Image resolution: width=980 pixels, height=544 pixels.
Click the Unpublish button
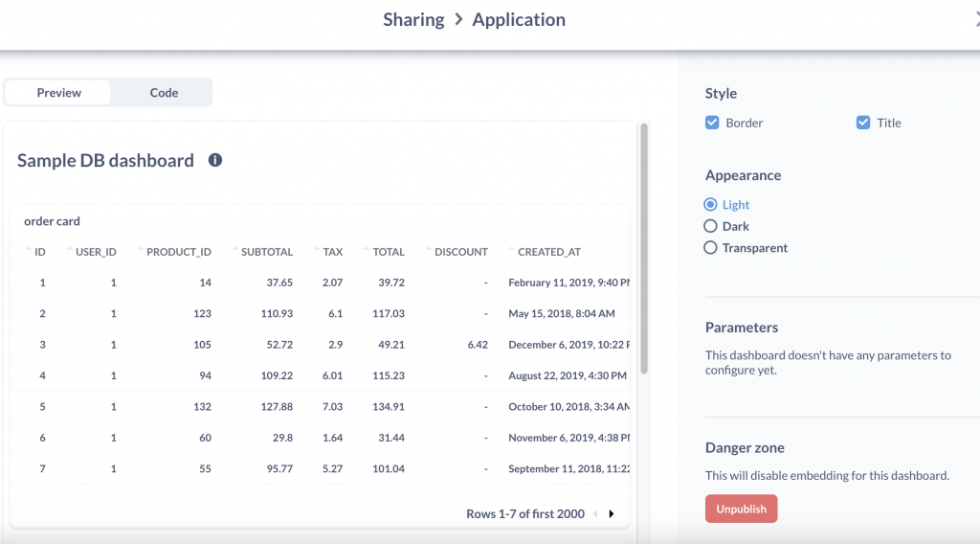click(x=741, y=509)
